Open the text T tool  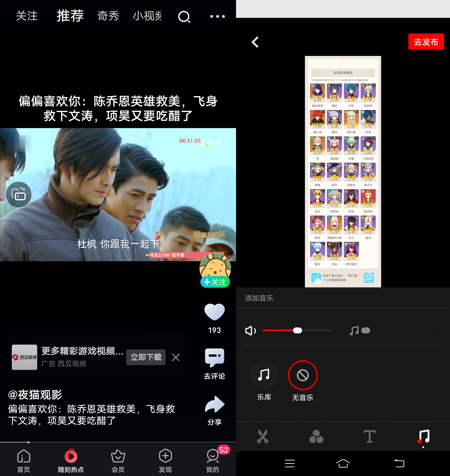click(369, 436)
